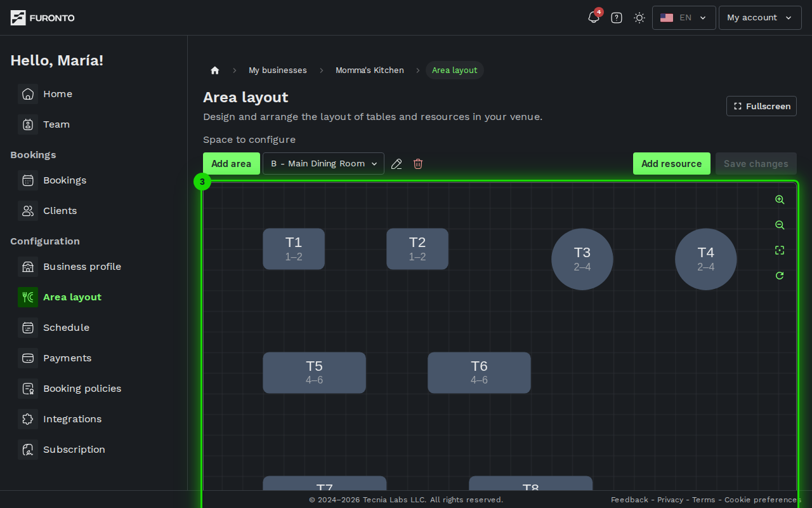Expand the My account menu
The height and width of the screenshot is (508, 812).
(x=760, y=18)
